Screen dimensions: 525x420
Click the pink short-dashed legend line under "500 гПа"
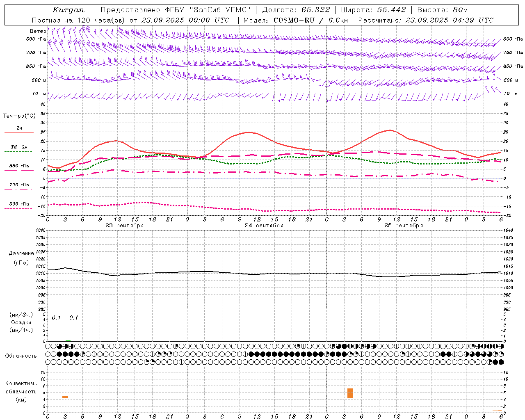18,208
